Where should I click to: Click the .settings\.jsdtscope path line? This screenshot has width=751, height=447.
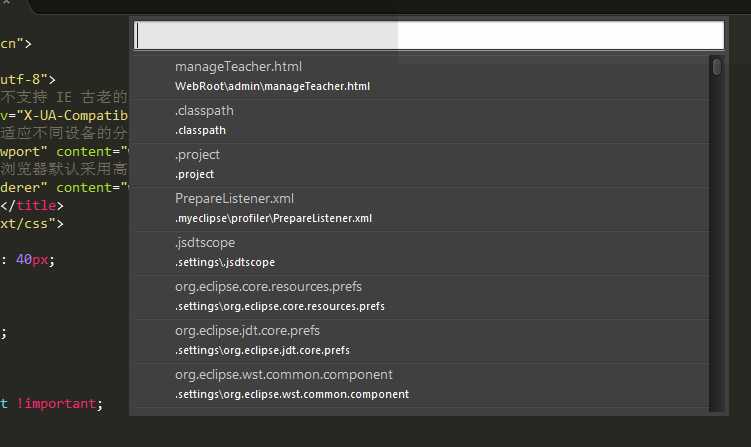coord(225,263)
